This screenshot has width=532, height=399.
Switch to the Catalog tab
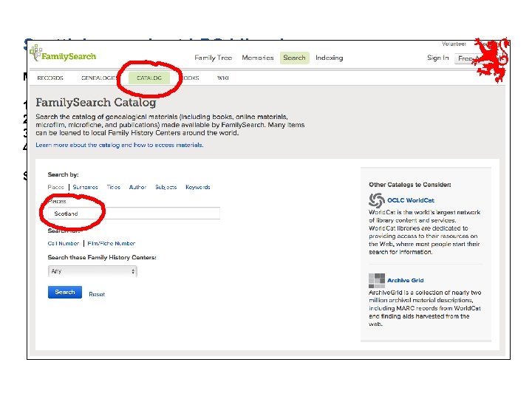[149, 78]
